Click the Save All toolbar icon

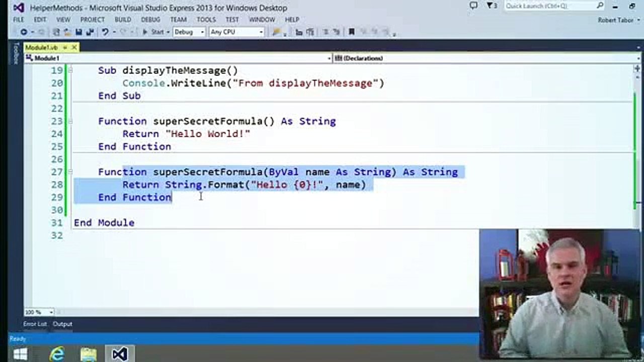90,32
